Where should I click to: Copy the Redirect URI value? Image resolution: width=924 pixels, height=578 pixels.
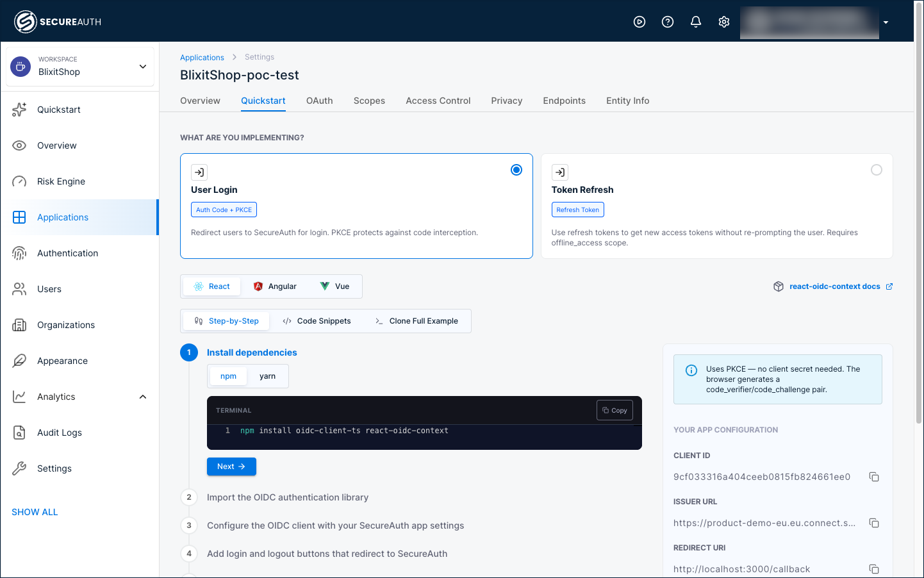[874, 569]
